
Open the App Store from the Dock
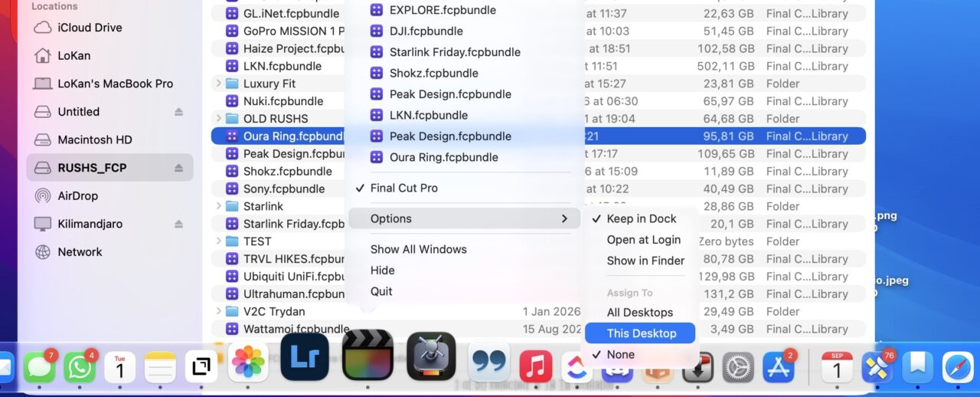pyautogui.click(x=779, y=367)
